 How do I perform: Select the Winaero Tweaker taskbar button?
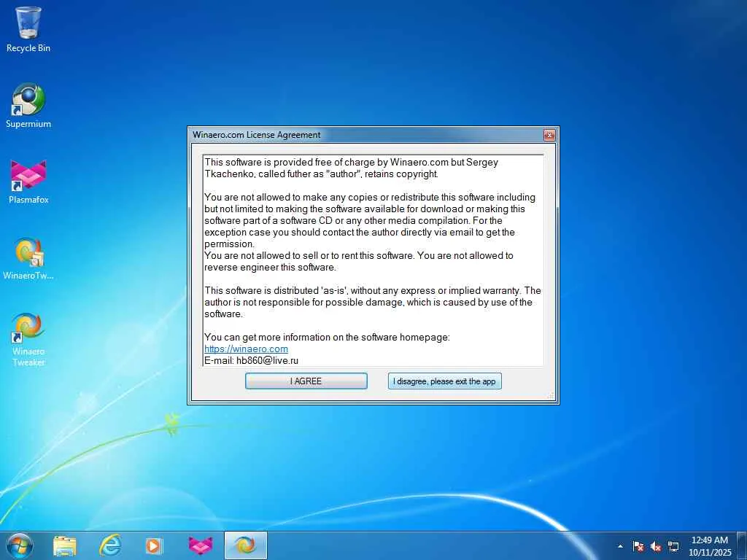tap(246, 545)
